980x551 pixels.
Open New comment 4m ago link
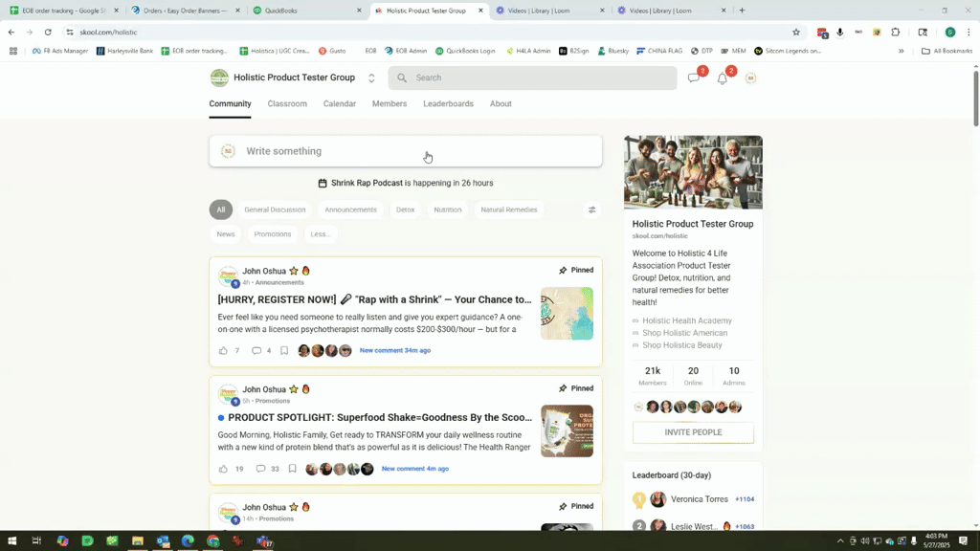(415, 469)
